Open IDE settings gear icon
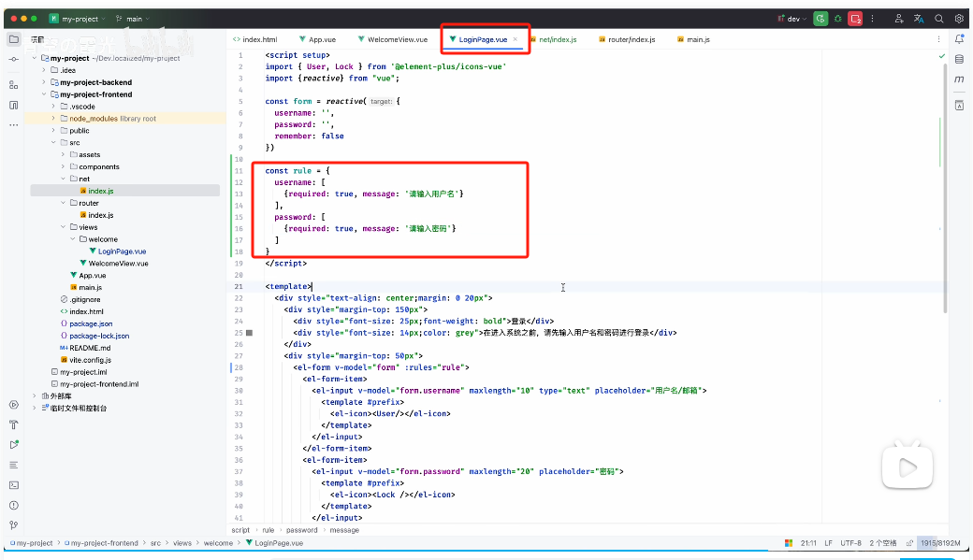 coord(959,19)
